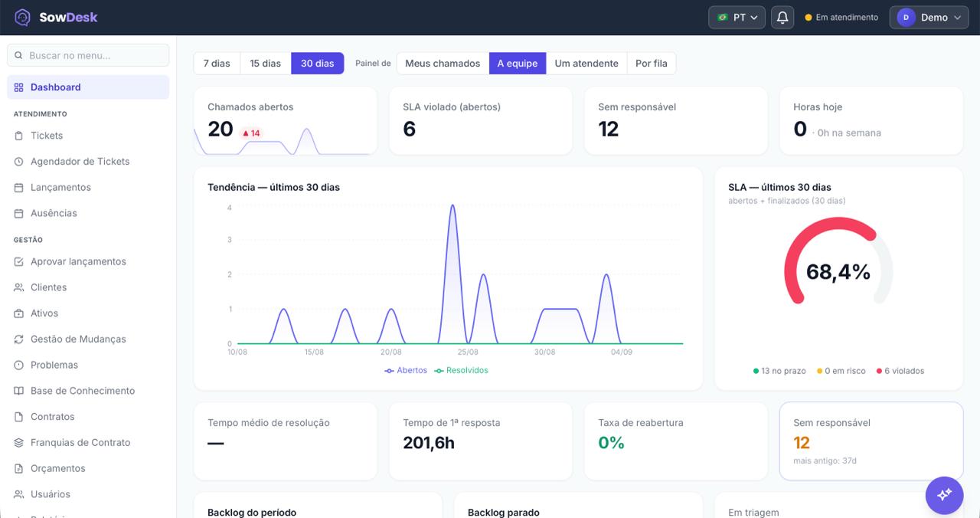The image size is (980, 518).
Task: Click the Horas hoje card
Action: 871,121
